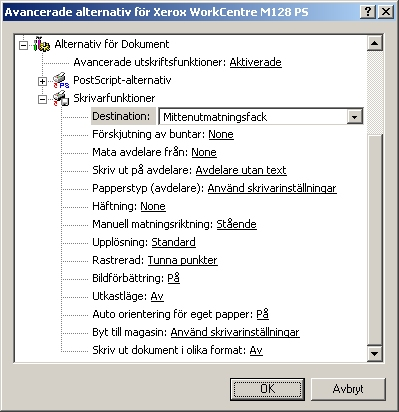Click Avdelare utan text value

[241, 170]
